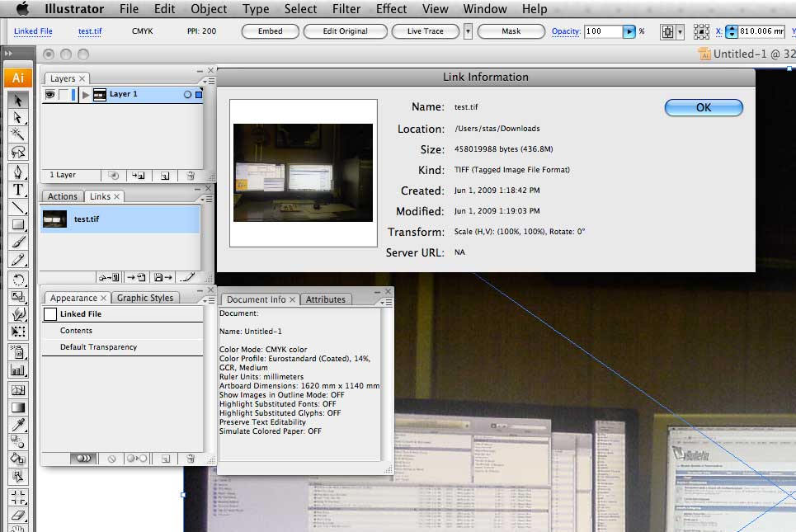Choose the Symbol Sprayer tool

[x=18, y=352]
